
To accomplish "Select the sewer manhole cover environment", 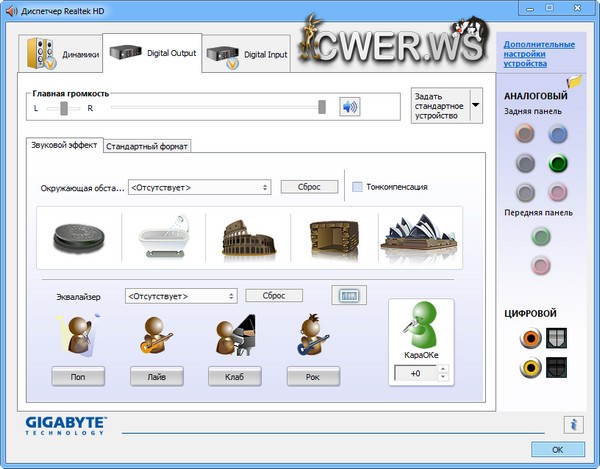I will point(79,237).
